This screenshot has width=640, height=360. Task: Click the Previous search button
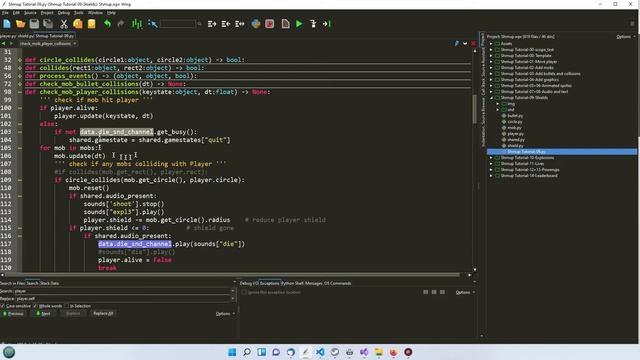(13, 313)
